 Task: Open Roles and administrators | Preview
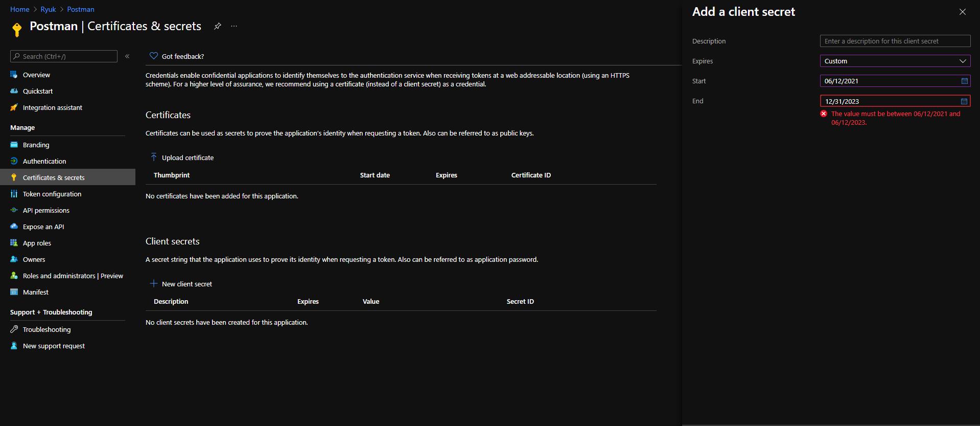[73, 276]
